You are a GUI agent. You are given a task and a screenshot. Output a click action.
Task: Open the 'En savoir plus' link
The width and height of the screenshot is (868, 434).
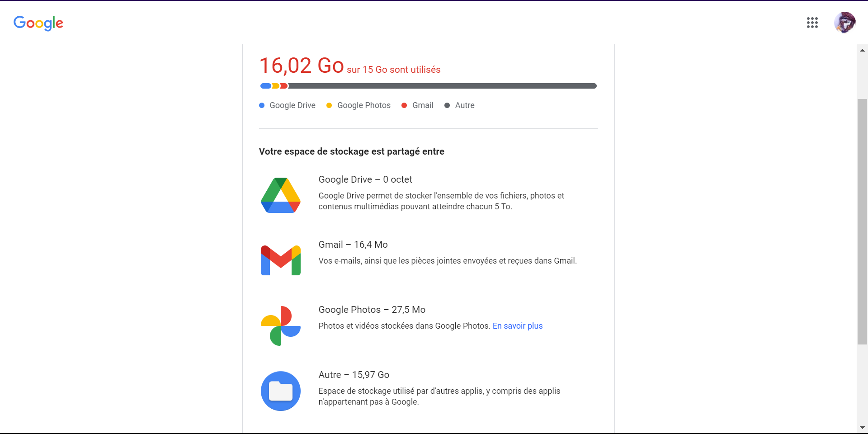coord(517,326)
